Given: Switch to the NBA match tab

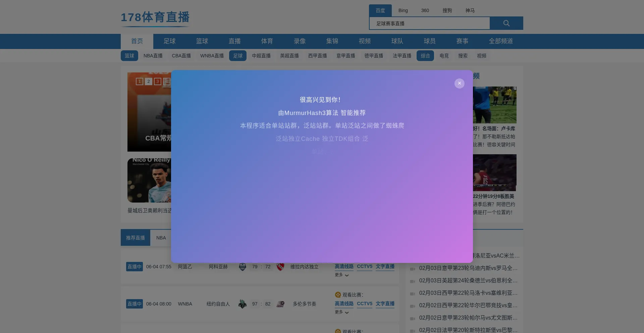Looking at the screenshot, I should [x=161, y=238].
